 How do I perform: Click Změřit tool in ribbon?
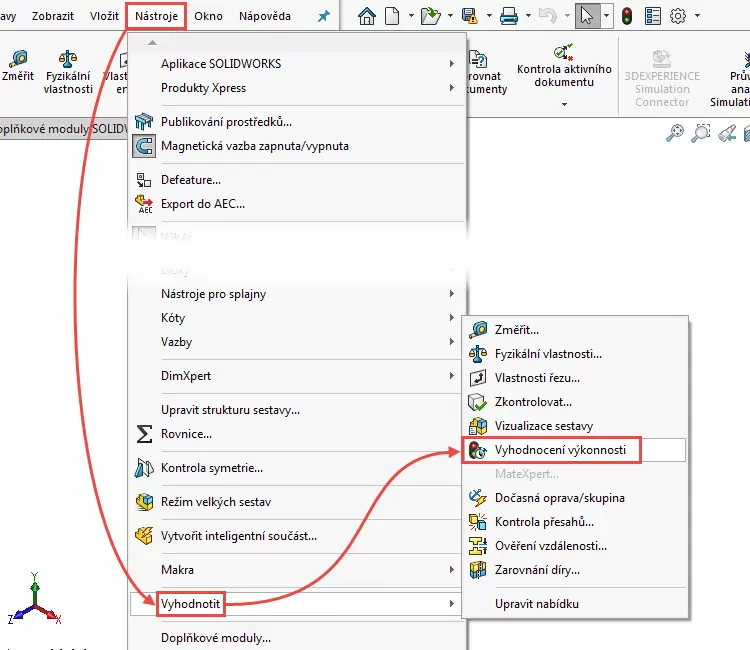[x=18, y=66]
